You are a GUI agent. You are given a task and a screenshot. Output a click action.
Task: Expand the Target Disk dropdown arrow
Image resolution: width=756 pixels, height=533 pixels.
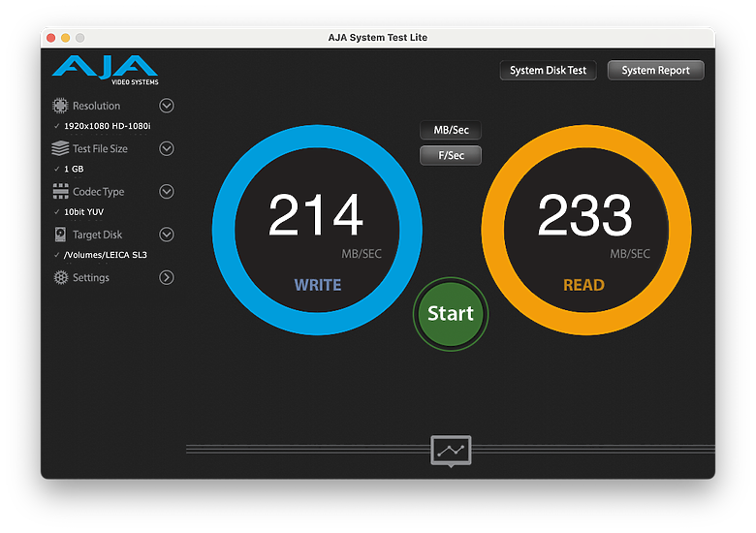tap(167, 235)
